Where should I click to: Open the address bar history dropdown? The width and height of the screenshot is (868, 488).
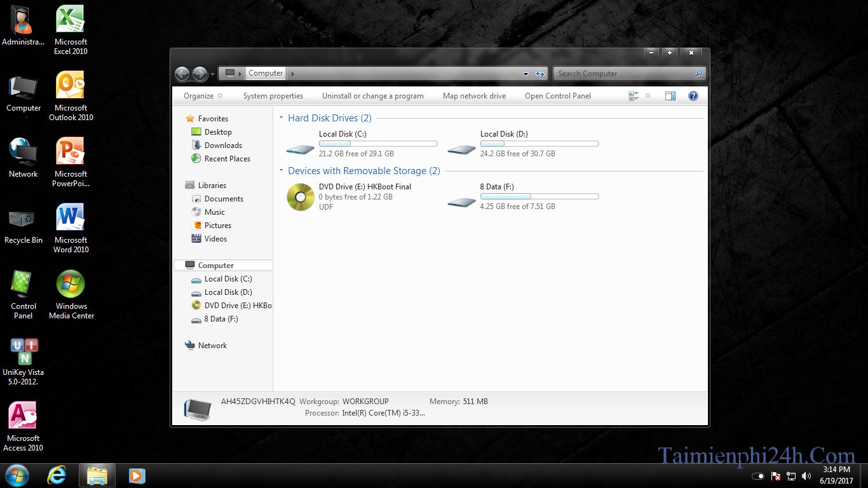[526, 74]
